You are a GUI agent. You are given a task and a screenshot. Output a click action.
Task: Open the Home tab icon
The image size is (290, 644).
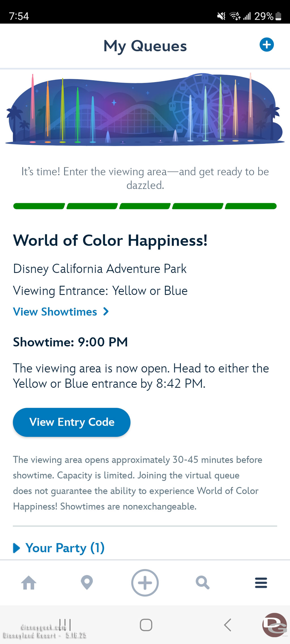29,583
